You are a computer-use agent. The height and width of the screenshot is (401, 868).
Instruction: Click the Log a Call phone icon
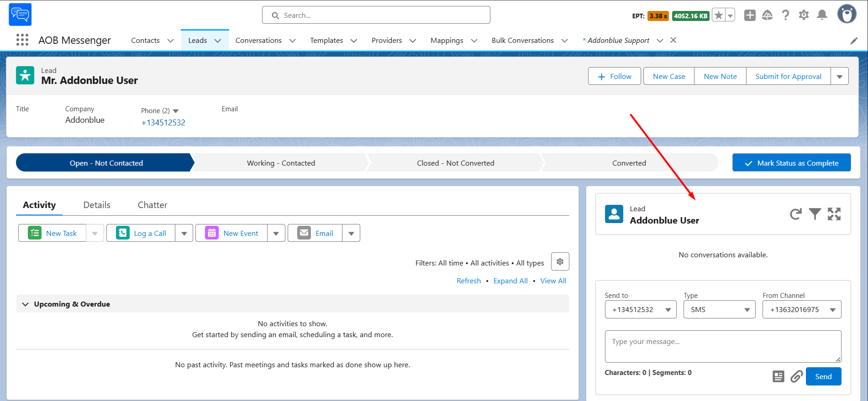coord(123,233)
